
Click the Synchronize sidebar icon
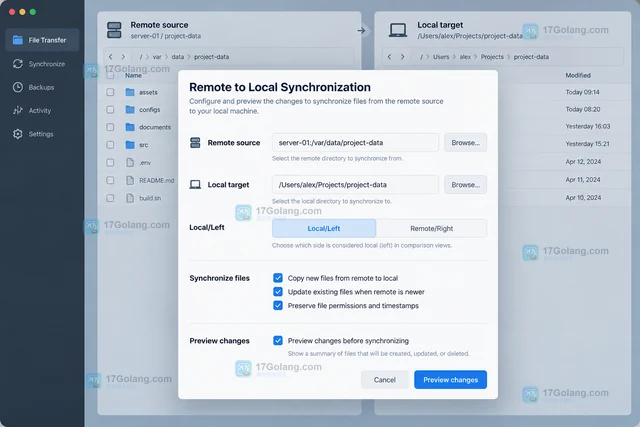pos(18,64)
